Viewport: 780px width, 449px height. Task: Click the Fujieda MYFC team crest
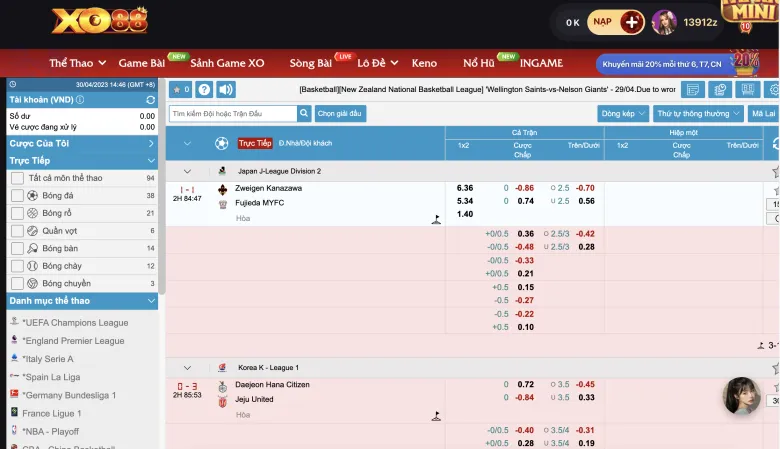pos(223,204)
